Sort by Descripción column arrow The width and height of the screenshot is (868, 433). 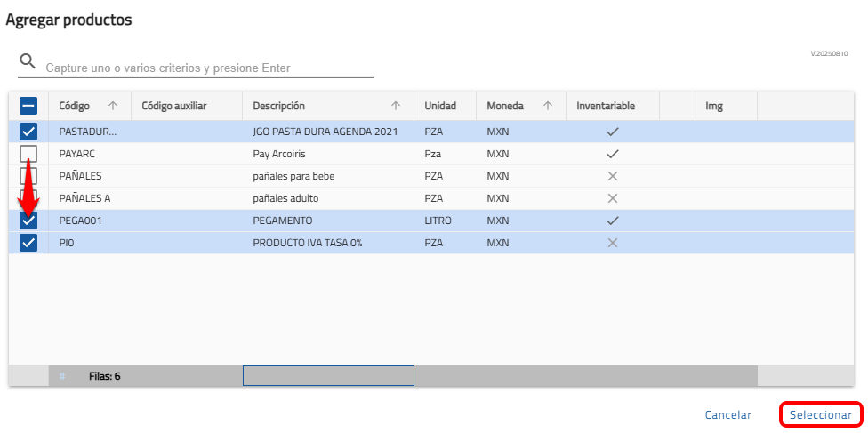396,106
